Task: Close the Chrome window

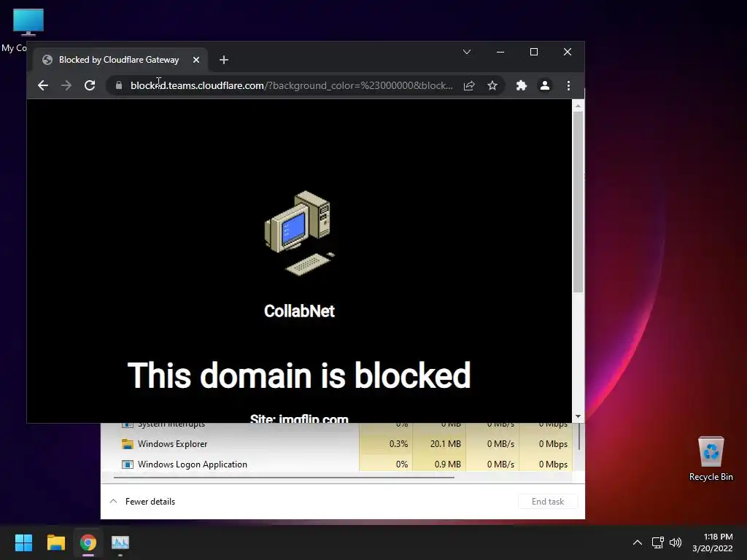Action: (568, 52)
